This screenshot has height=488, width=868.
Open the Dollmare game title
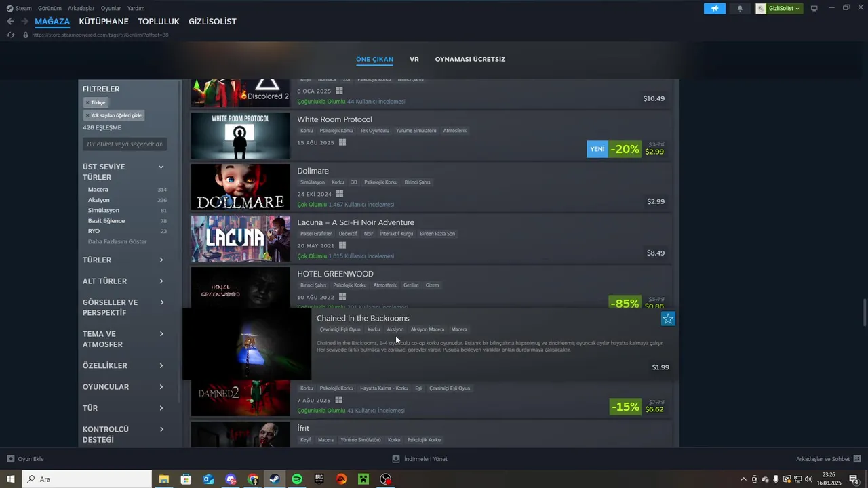click(x=313, y=171)
